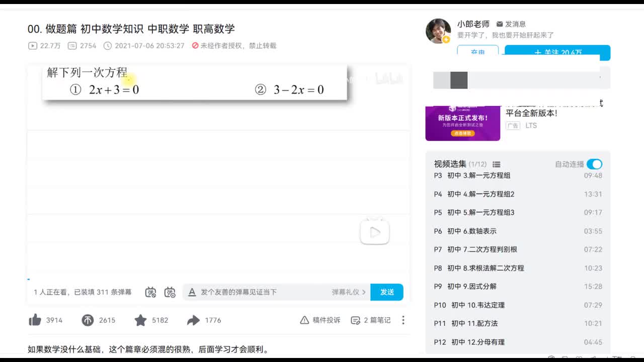644x362 pixels.
Task: Click the thumbs-up like icon
Action: [x=35, y=320]
